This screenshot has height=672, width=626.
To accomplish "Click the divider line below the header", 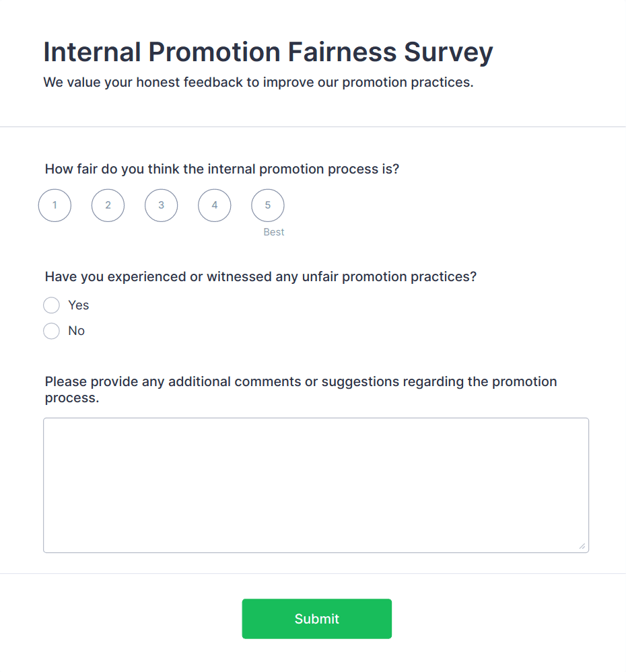I will pos(313,126).
